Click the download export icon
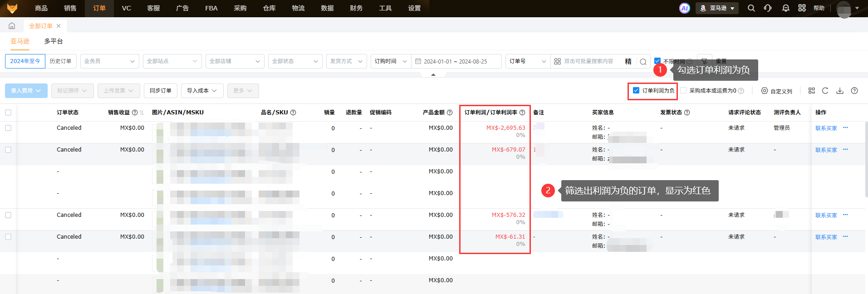This screenshot has width=868, height=294. click(x=840, y=91)
